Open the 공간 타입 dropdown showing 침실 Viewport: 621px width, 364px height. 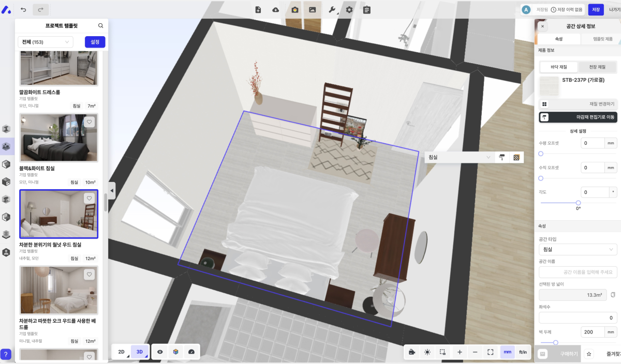[x=578, y=249]
